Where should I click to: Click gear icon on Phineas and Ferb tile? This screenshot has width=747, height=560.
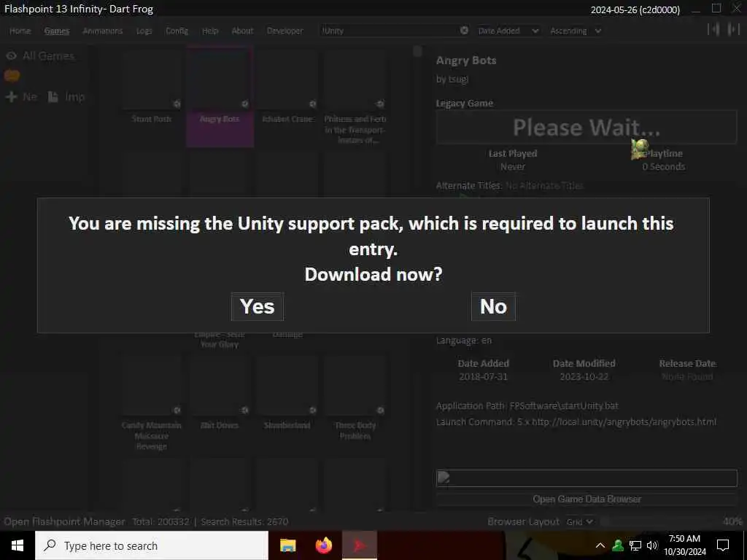point(380,104)
